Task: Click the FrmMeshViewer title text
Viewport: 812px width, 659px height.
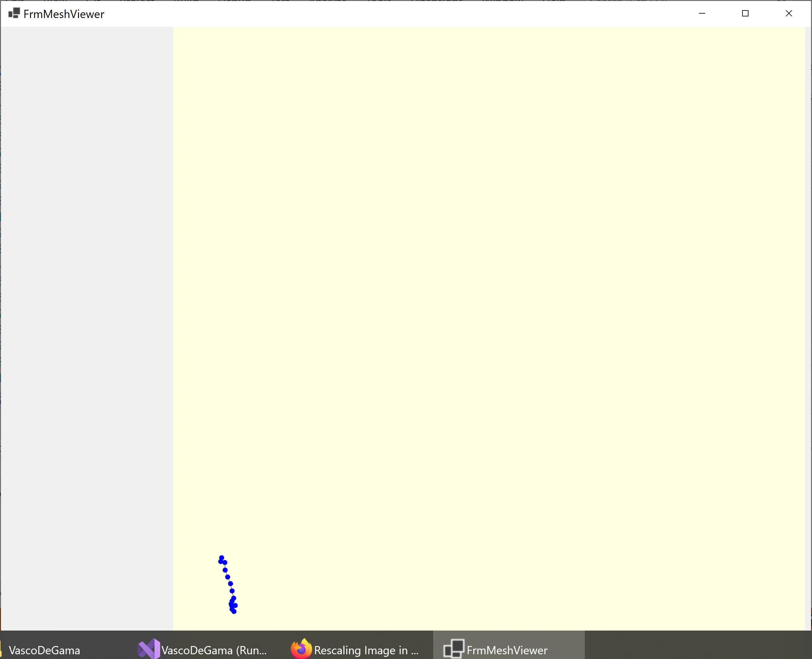Action: 64,14
